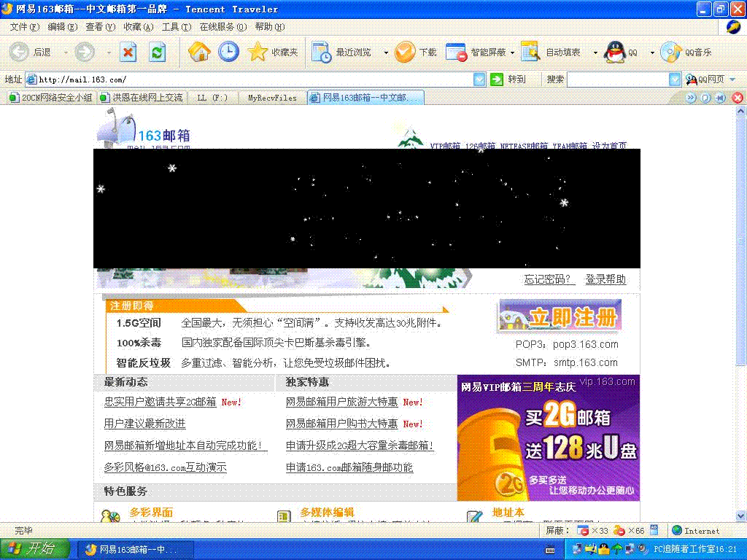
Task: Open the 文件 menu
Action: (25, 27)
